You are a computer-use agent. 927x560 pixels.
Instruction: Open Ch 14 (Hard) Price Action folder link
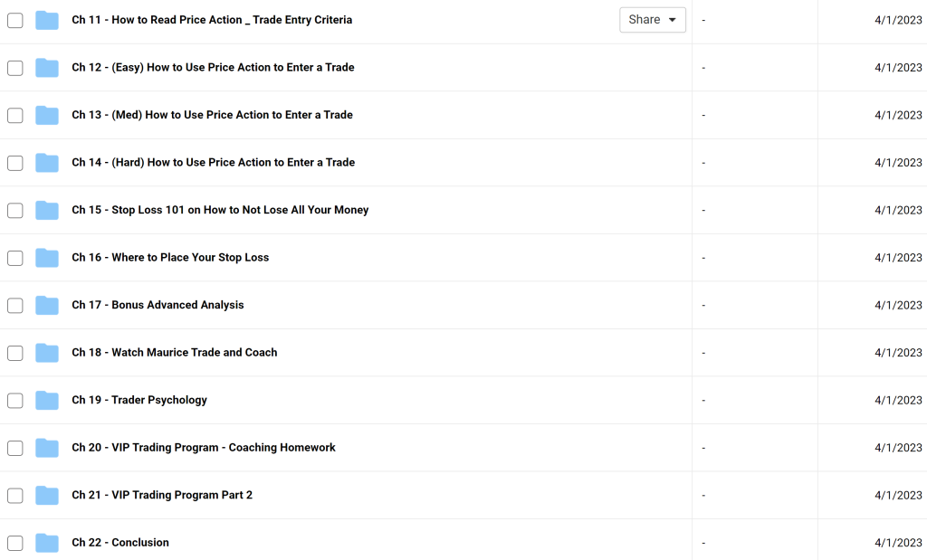[213, 163]
